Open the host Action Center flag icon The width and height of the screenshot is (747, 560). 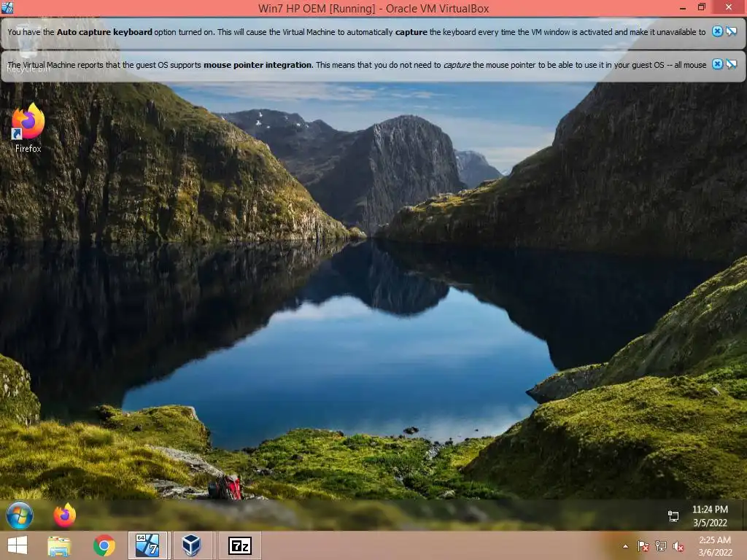[x=643, y=546]
